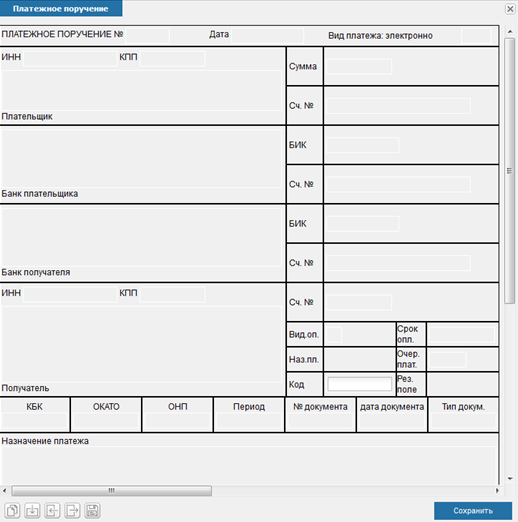This screenshot has height=522, width=518.
Task: Click the Дата field in header
Action: click(267, 35)
